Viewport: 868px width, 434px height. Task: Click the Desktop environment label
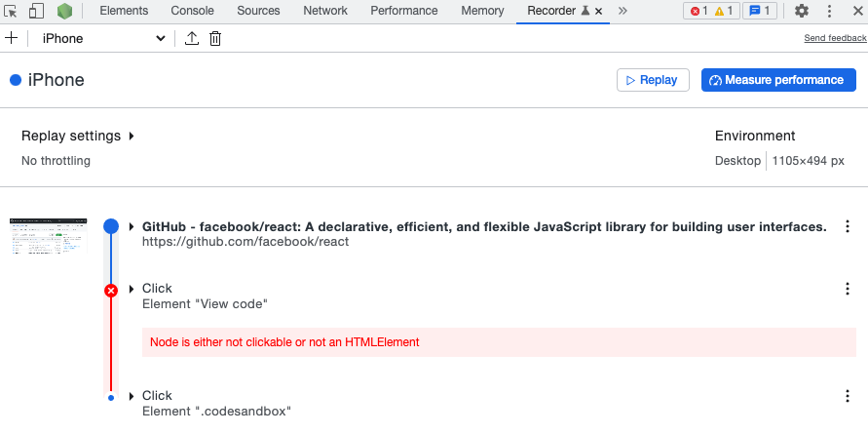click(x=737, y=161)
